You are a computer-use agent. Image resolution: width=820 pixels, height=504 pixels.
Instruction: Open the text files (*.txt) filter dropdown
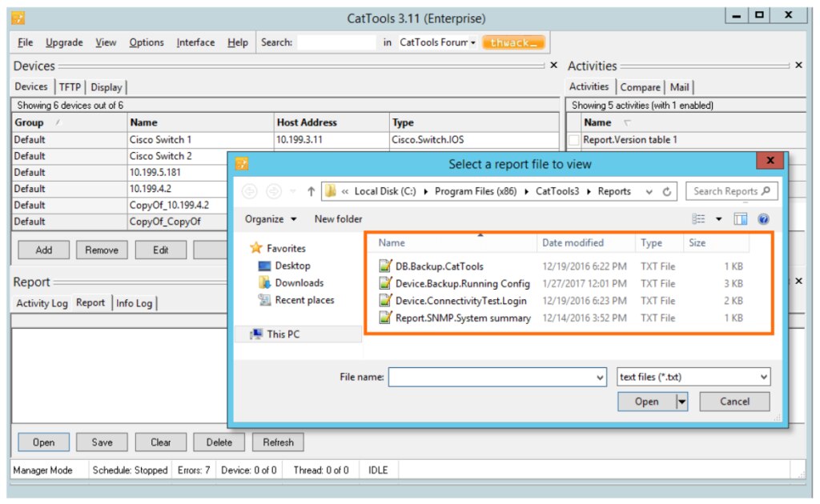[x=692, y=376]
